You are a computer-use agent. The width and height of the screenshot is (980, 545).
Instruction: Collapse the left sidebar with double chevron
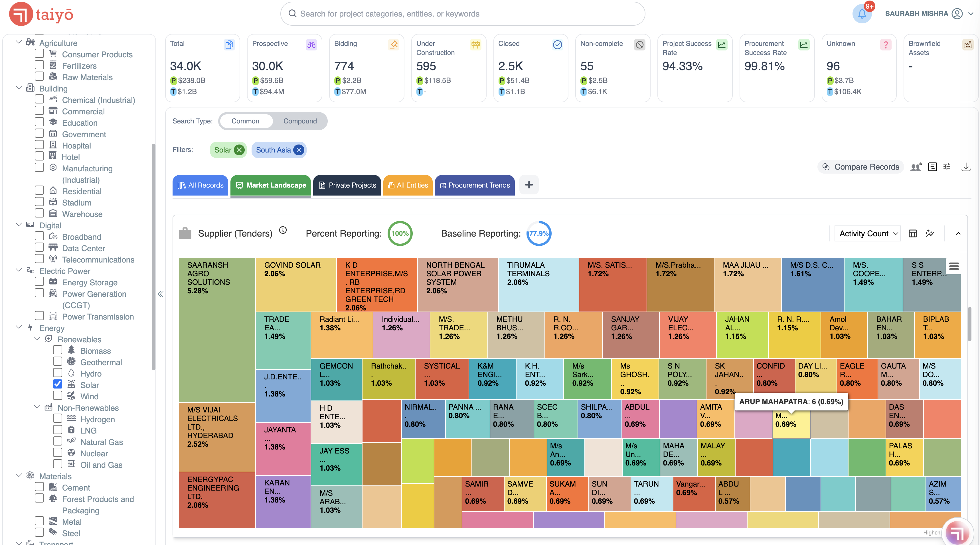pos(161,294)
